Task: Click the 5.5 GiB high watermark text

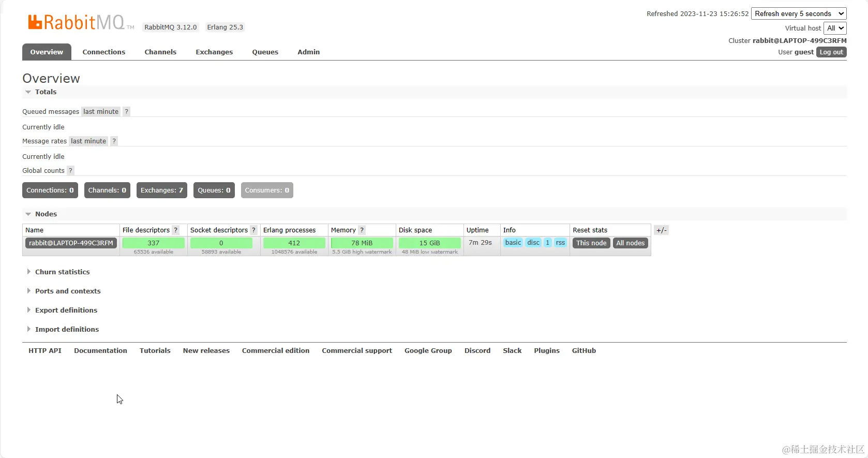Action: tap(362, 252)
